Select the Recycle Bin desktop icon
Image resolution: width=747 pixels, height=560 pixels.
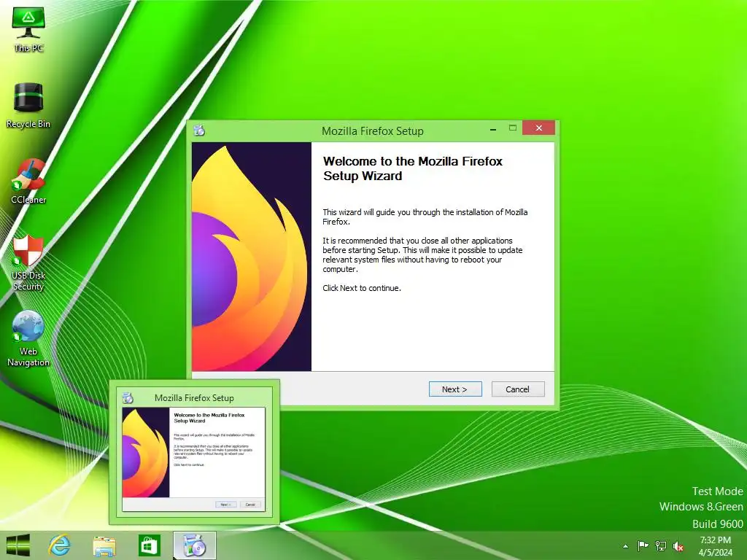[28, 105]
